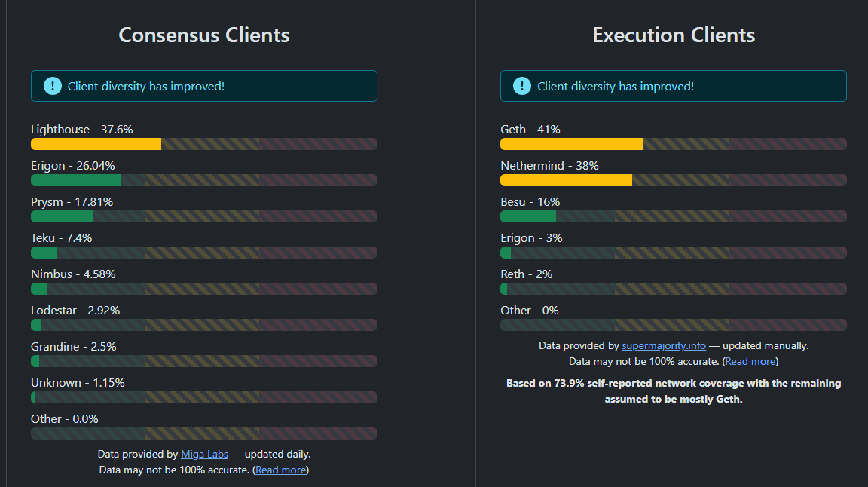The image size is (868, 487).
Task: Click the Lighthouse 37.6% progress bar
Action: pos(203,144)
